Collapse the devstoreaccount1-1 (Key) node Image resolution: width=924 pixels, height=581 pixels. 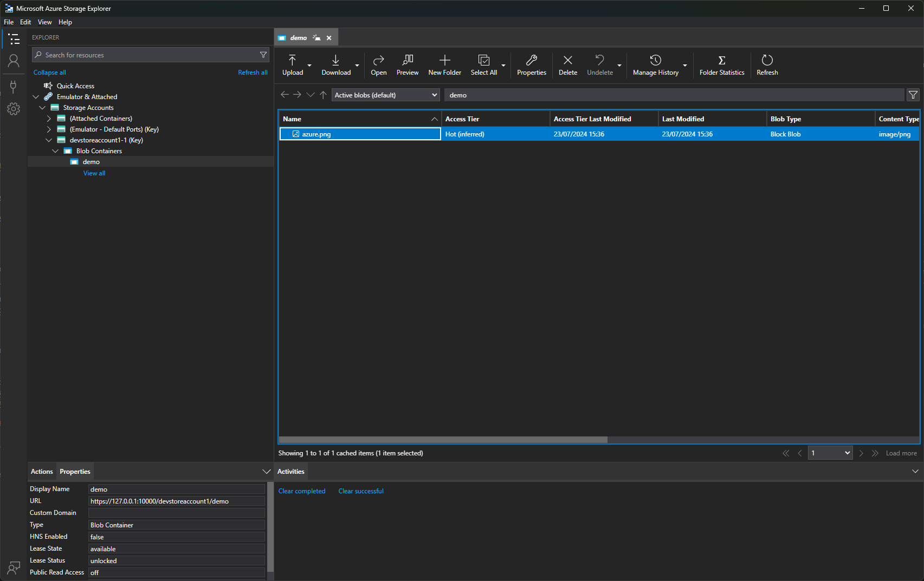[49, 140]
